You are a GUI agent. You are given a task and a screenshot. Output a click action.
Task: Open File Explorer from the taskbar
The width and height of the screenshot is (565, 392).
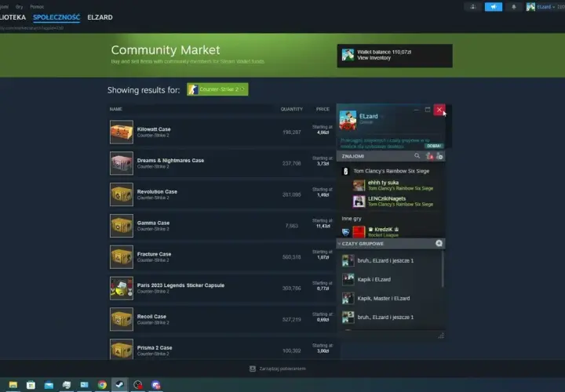13,385
